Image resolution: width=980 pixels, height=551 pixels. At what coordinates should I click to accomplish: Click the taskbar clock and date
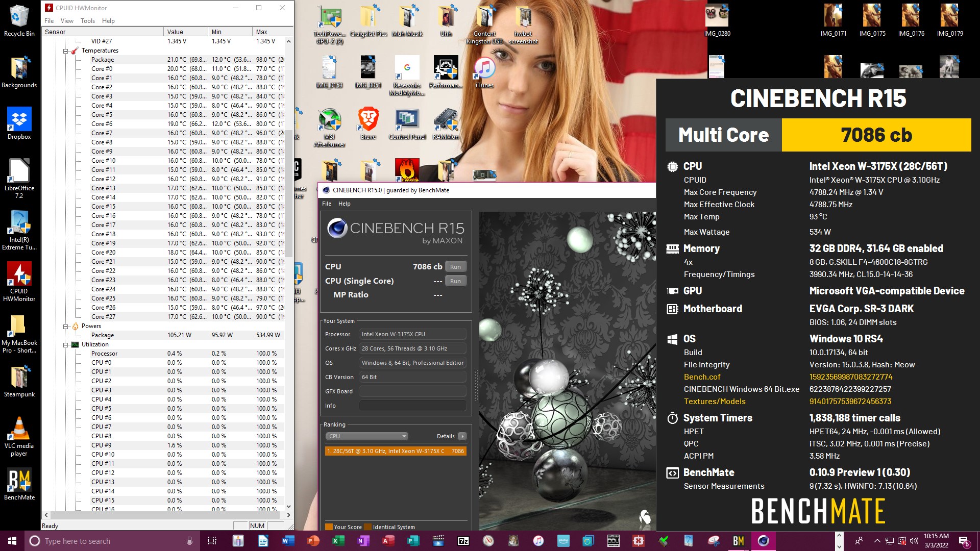[936, 541]
